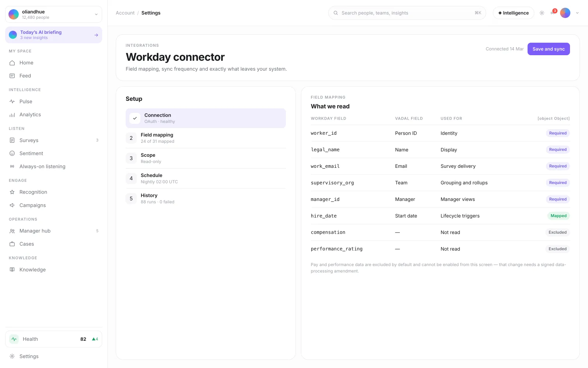Click the "Survey delivery" used-for cell
Image resolution: width=588 pixels, height=368 pixels.
(x=458, y=166)
